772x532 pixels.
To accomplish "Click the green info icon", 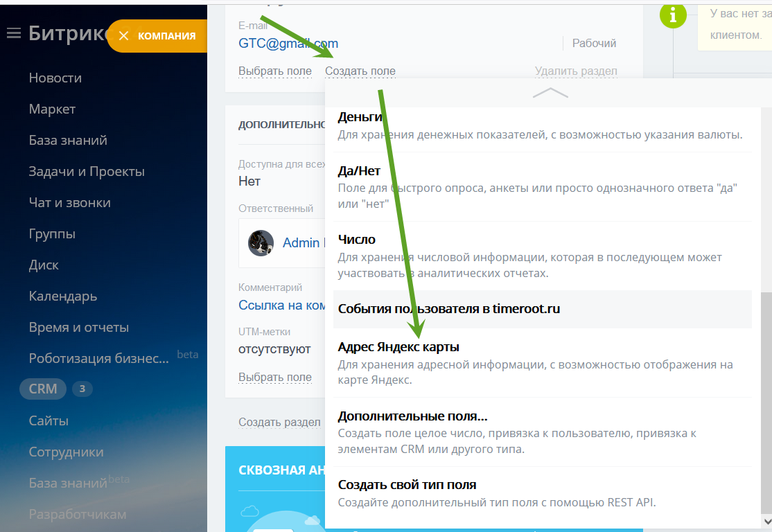I will point(672,15).
